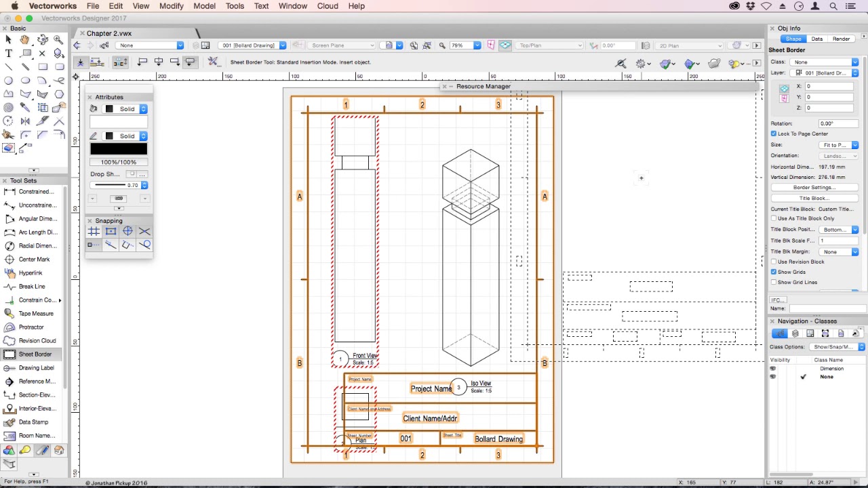Switch to the Data tab
This screenshot has width=868, height=488.
click(817, 39)
